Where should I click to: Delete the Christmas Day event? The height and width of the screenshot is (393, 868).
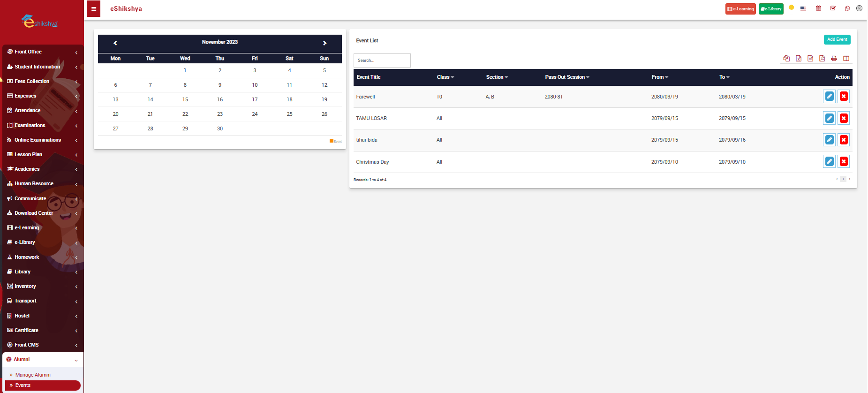[844, 162]
